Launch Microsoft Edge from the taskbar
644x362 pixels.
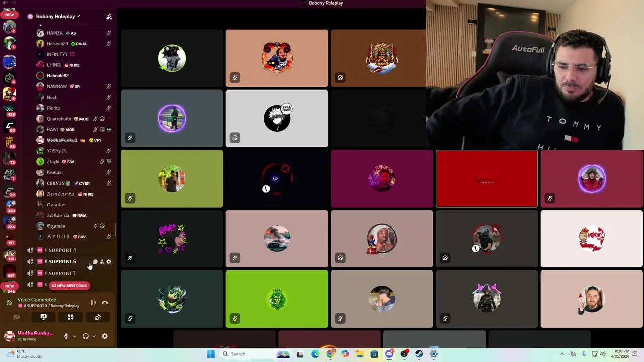(315, 354)
